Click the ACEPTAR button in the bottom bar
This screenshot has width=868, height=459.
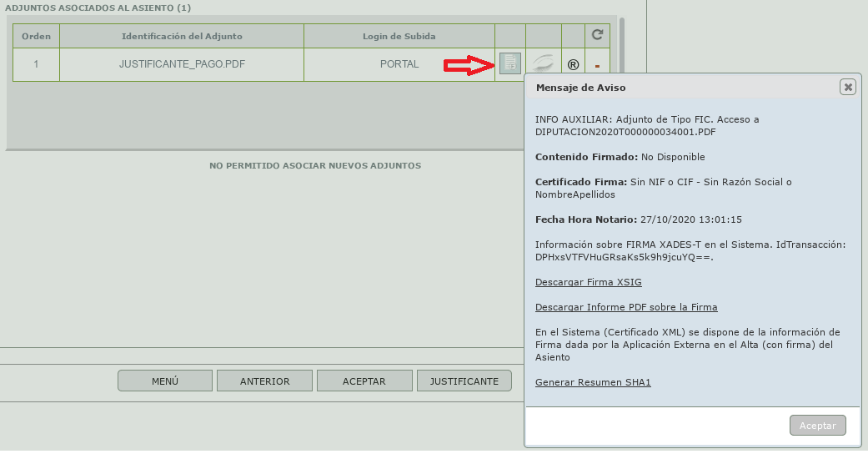pos(364,381)
